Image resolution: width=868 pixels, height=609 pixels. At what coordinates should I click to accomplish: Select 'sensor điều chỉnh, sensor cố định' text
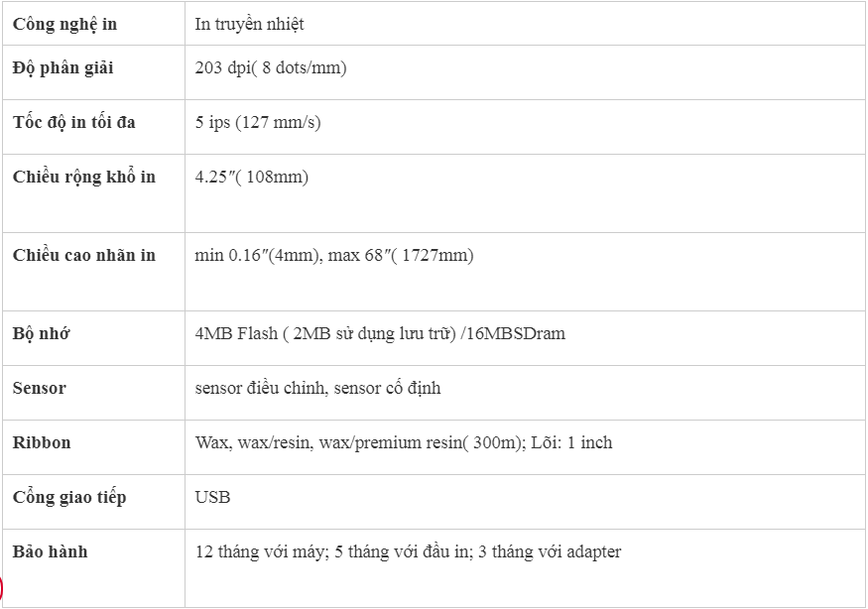tap(317, 388)
